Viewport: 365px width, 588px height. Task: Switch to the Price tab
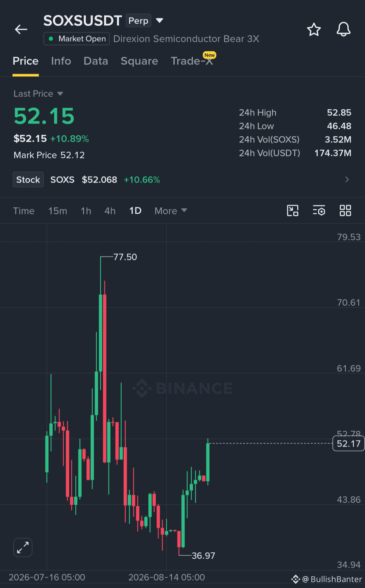(x=25, y=61)
